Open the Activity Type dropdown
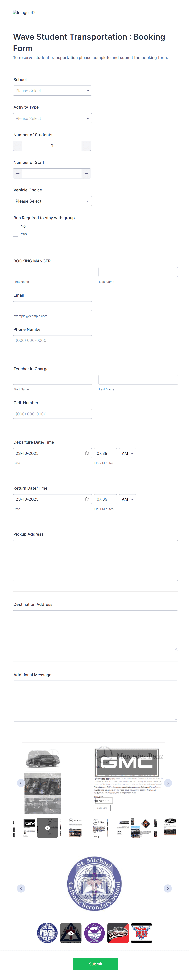This screenshot has width=189, height=980. pyautogui.click(x=52, y=118)
